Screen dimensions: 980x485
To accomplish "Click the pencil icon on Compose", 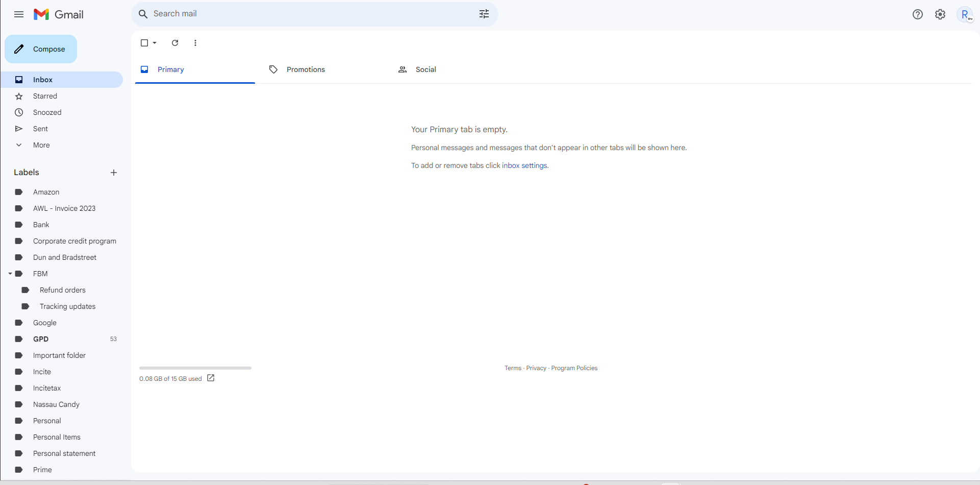I will coord(19,49).
